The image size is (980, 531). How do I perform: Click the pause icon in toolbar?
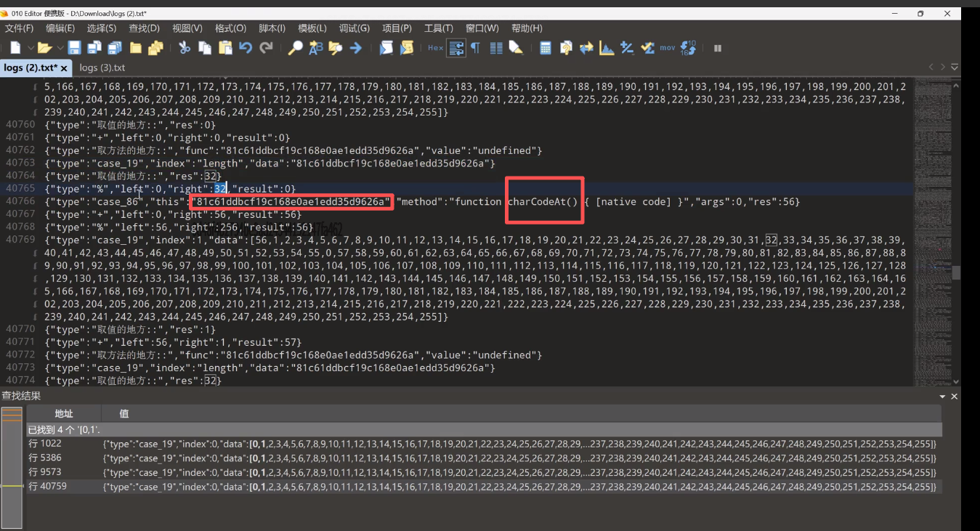tap(718, 48)
